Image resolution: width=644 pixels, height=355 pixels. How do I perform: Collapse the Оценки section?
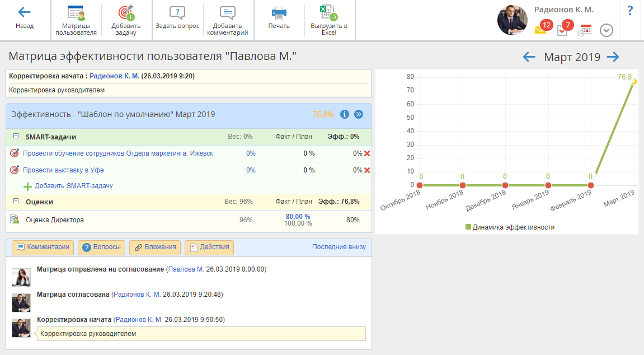pyautogui.click(x=16, y=202)
